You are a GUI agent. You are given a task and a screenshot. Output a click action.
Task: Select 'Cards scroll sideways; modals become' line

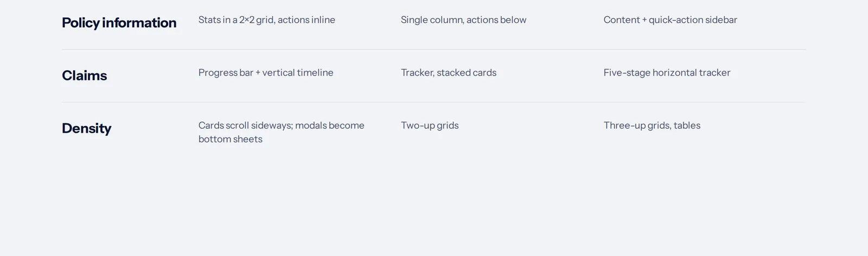pyautogui.click(x=282, y=126)
